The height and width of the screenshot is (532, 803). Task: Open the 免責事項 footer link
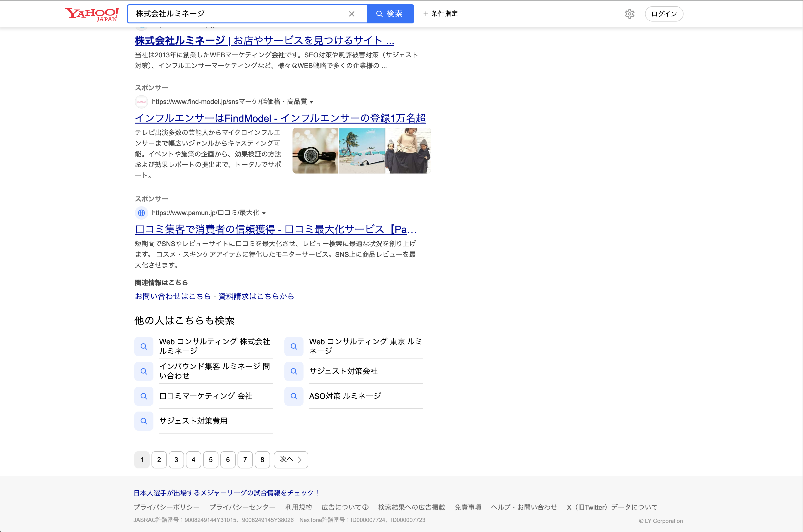coord(468,507)
